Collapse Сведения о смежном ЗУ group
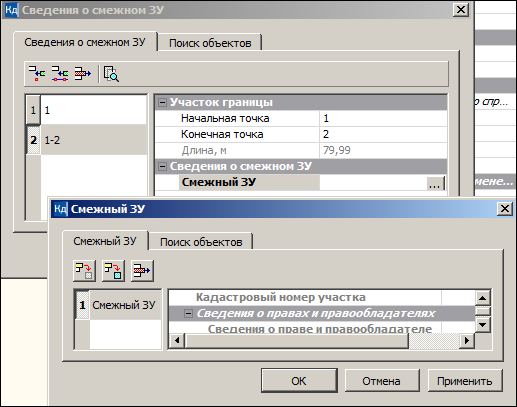 pos(162,166)
